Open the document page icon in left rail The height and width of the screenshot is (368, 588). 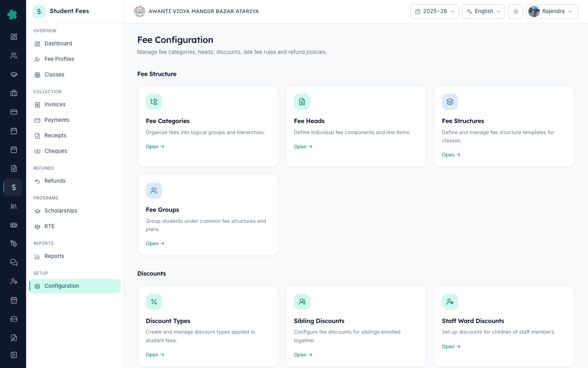coord(14,168)
